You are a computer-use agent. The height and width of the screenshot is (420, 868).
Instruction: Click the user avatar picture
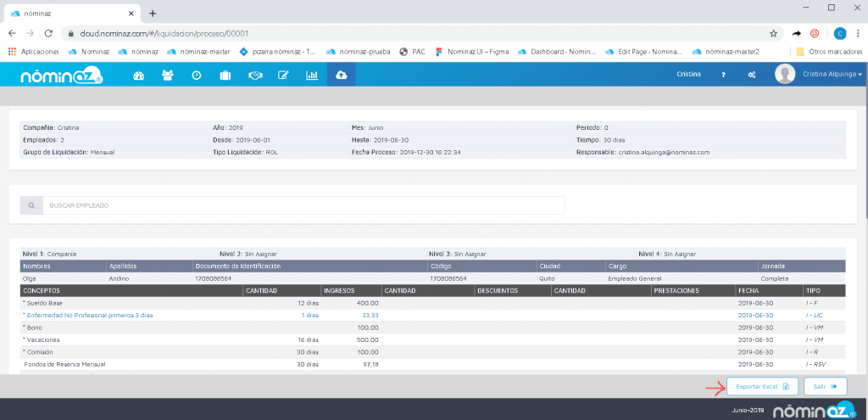785,75
